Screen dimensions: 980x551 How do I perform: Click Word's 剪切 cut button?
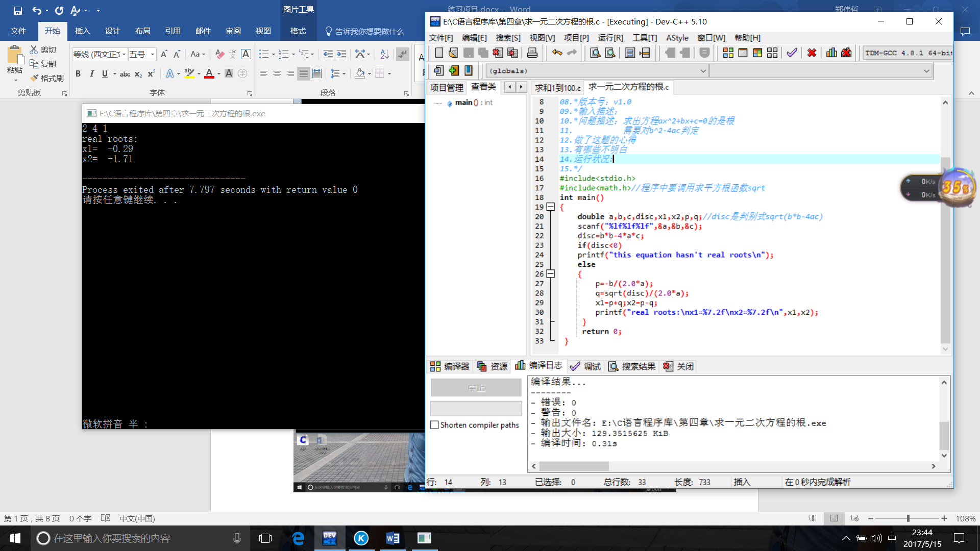43,49
